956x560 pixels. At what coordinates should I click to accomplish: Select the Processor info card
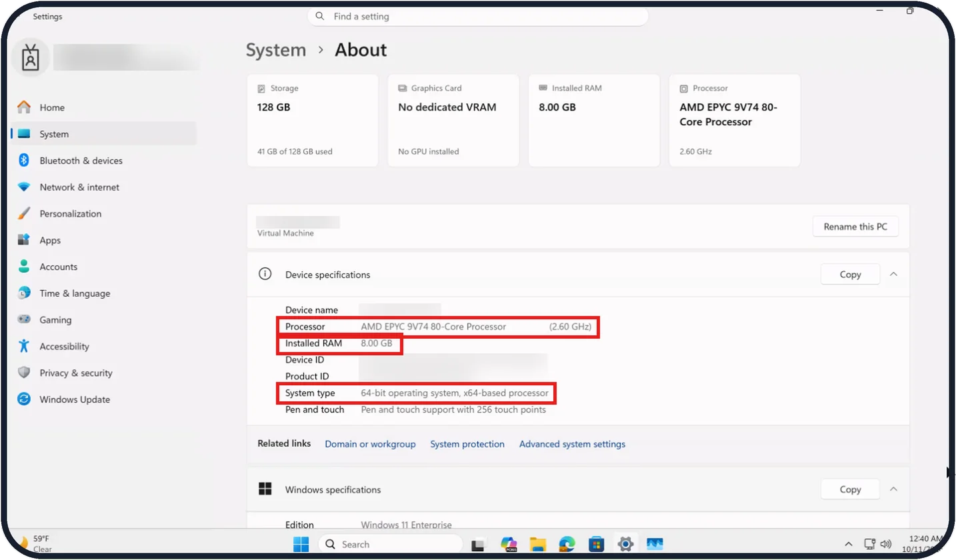tap(735, 120)
